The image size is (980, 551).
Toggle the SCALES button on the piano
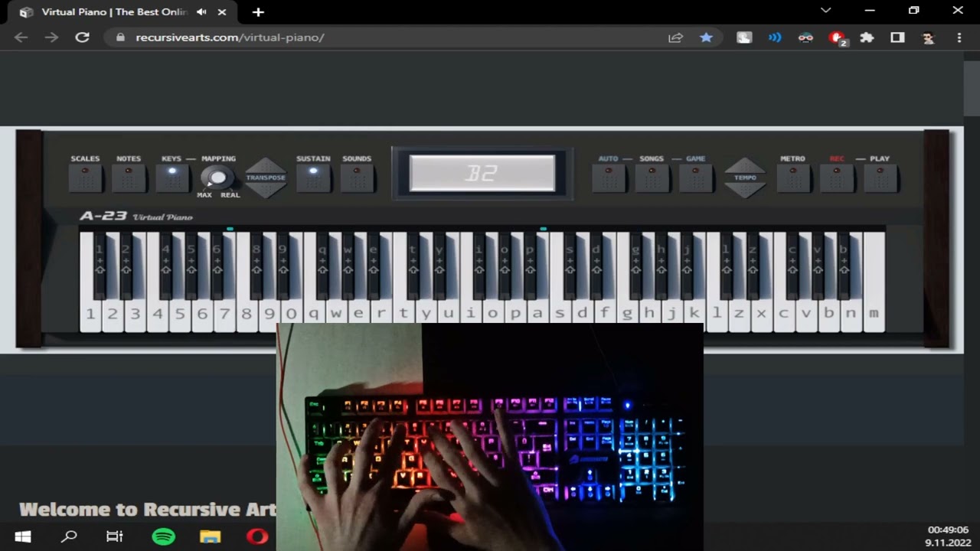[x=85, y=178]
